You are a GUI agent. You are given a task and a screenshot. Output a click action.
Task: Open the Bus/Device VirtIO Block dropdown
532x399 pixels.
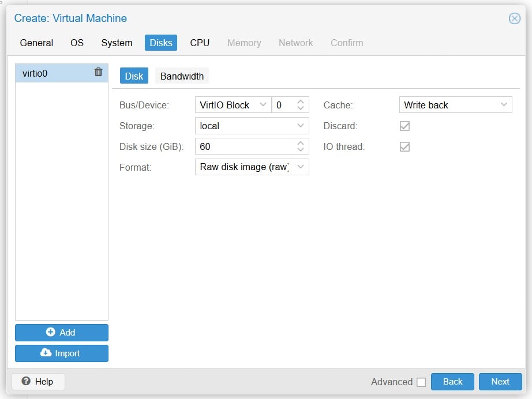click(263, 105)
